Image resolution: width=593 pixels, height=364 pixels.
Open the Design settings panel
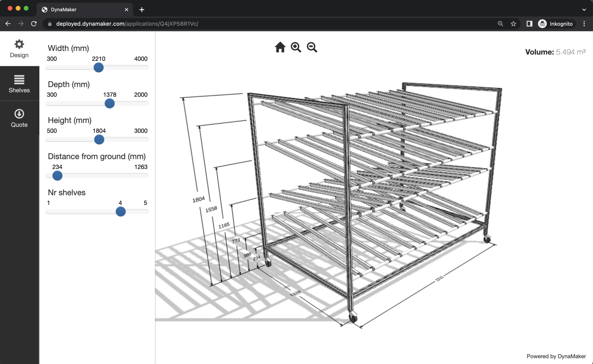[19, 48]
